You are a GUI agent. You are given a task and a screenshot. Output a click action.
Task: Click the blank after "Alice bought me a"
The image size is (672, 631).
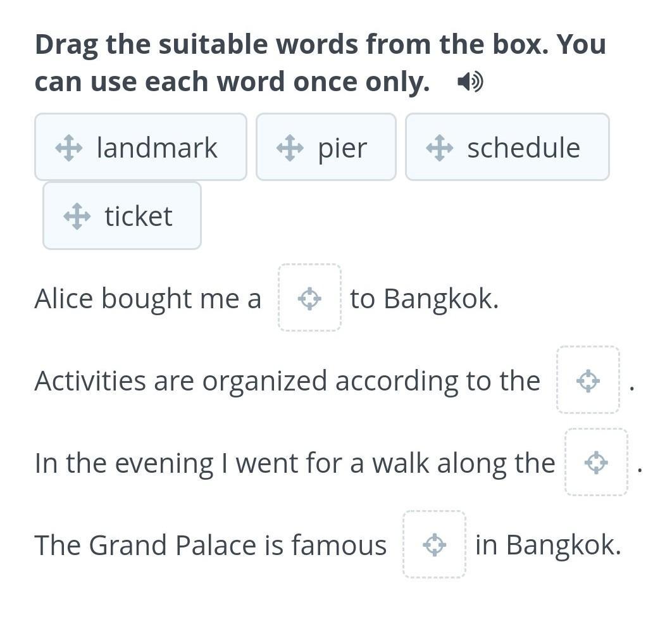coord(309,298)
